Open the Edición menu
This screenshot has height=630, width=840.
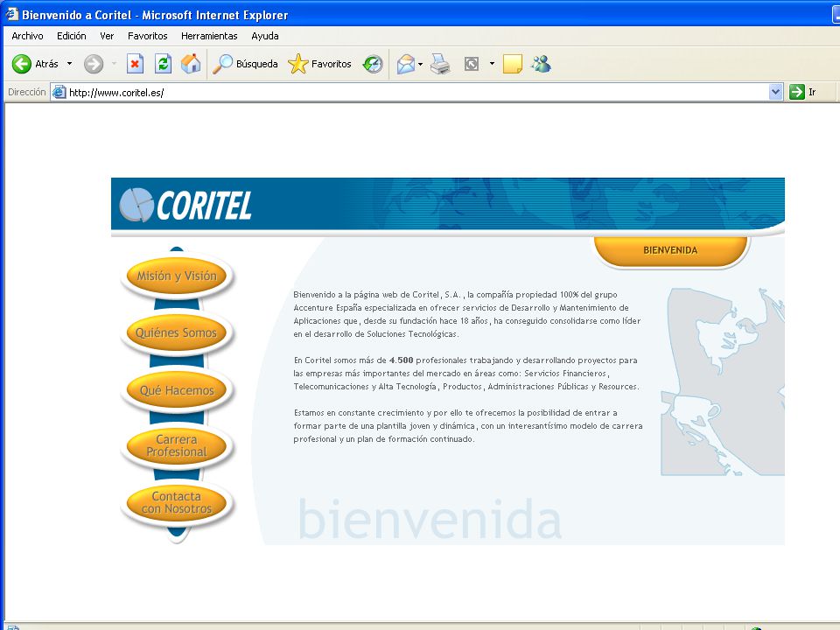tap(71, 36)
